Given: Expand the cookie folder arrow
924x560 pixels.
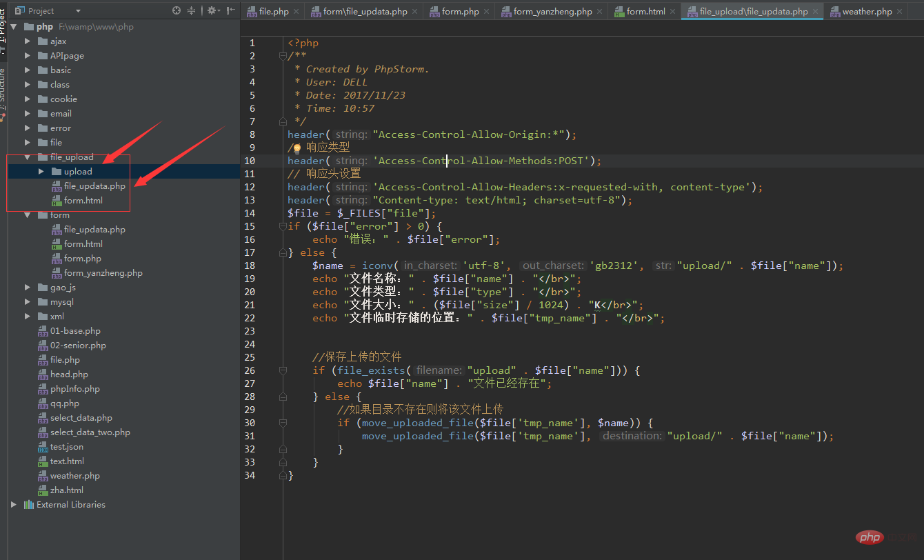Looking at the screenshot, I should click(28, 99).
